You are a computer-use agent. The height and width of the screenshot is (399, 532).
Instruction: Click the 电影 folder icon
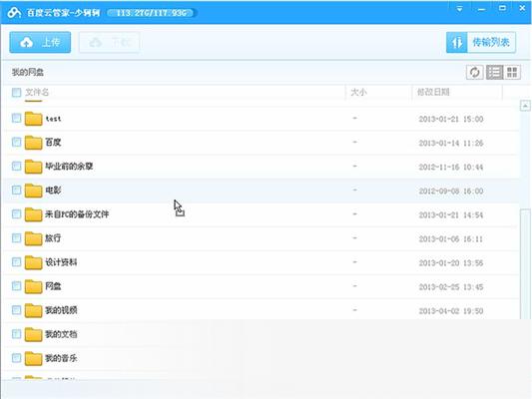click(x=33, y=191)
